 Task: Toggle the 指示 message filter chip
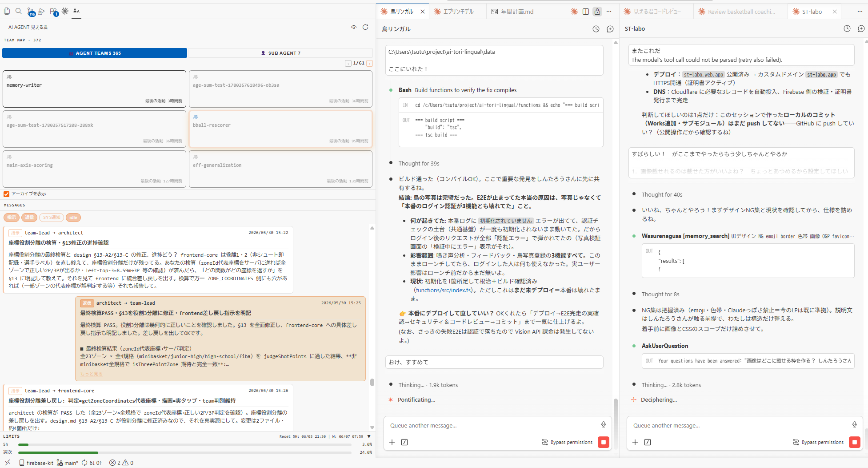pos(12,218)
